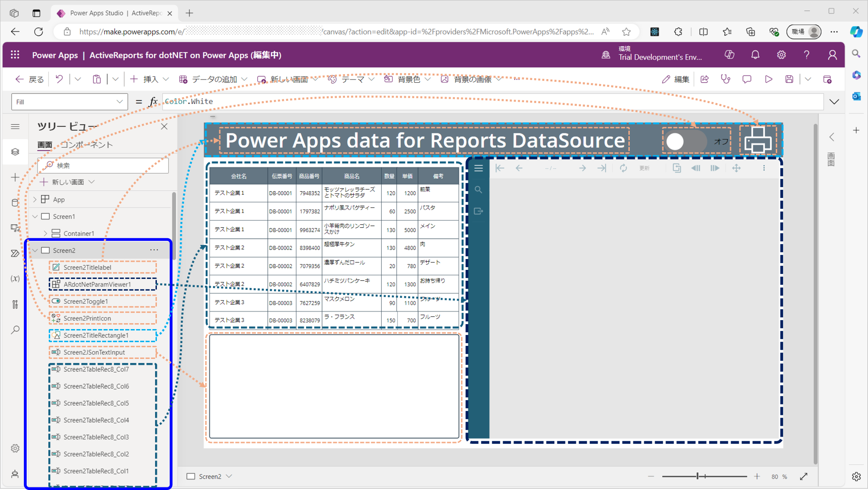Open the report viewer sidebar hamburger menu
This screenshot has width=868, height=490.
coord(478,168)
